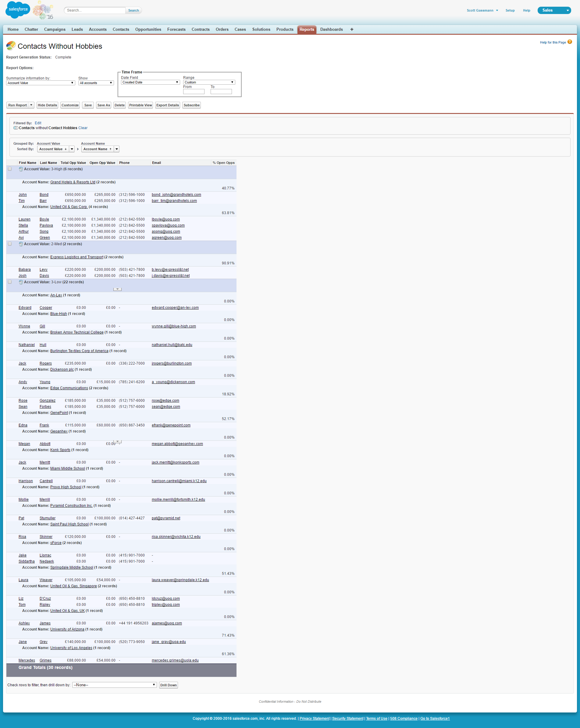Screen dimensions: 580x728
Task: Tick the checkbox for the 3-High group
Action: (x=10, y=169)
